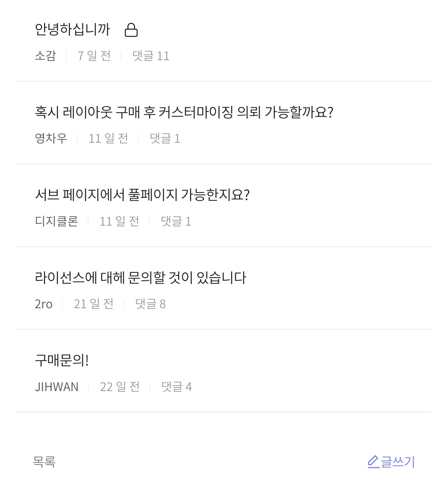
Task: Click the 댓글 11 comment count
Action: pyautogui.click(x=151, y=56)
